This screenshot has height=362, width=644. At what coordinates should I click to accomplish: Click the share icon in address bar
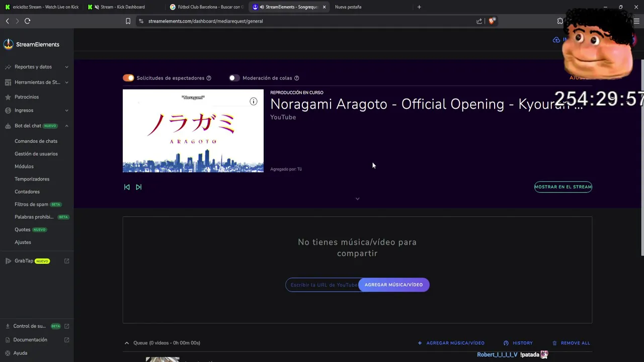point(479,21)
